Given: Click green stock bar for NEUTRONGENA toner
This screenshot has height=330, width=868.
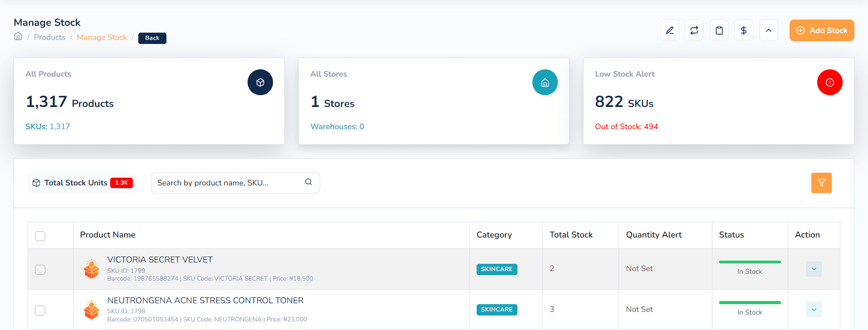Looking at the screenshot, I should click(x=750, y=302).
